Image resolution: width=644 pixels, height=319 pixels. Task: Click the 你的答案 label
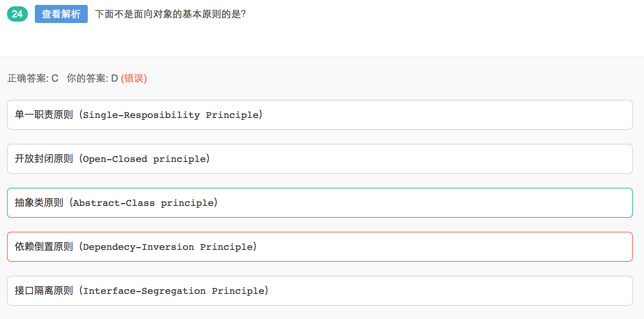coord(87,78)
